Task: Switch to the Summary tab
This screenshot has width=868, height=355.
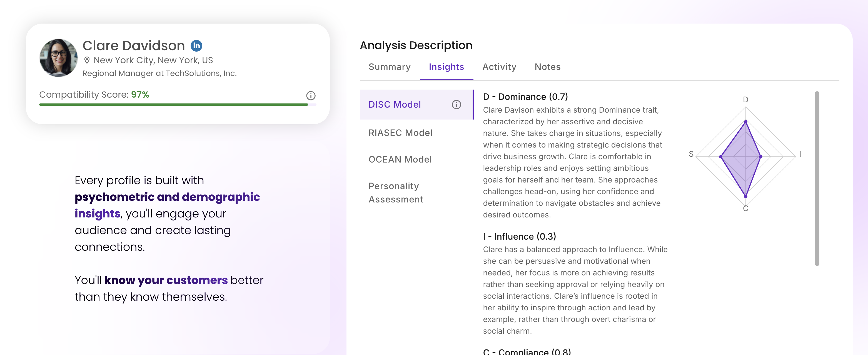Action: [x=389, y=67]
